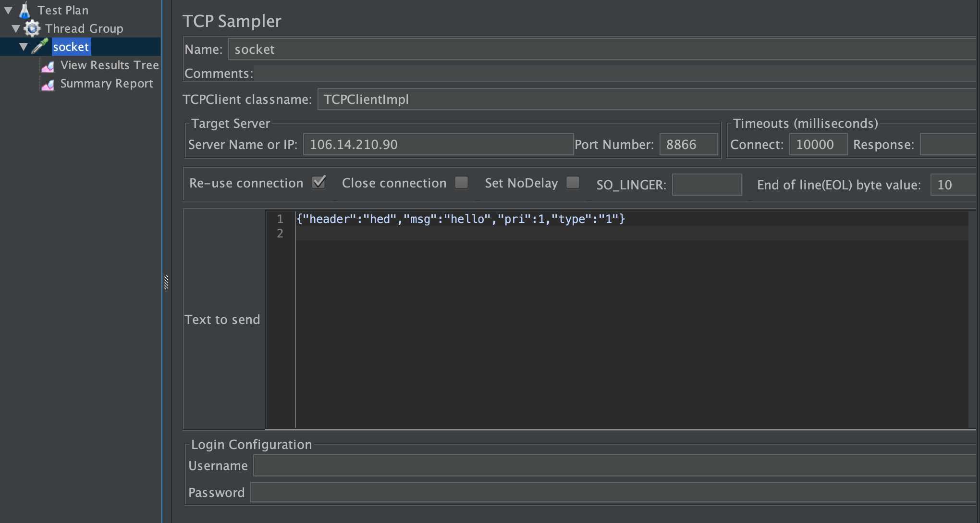Click the Login Configuration group title
This screenshot has height=523, width=980.
click(252, 445)
